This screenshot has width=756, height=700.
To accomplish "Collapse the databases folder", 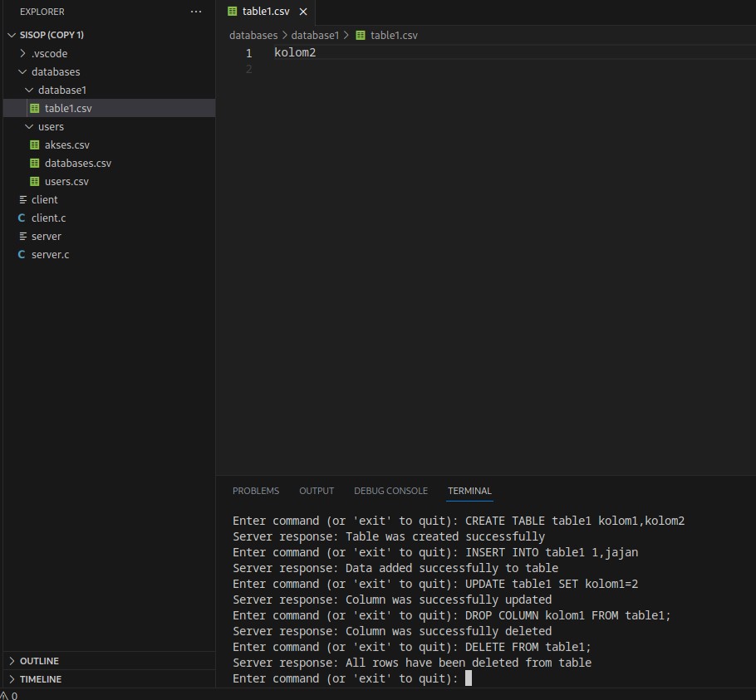I will pyautogui.click(x=22, y=71).
